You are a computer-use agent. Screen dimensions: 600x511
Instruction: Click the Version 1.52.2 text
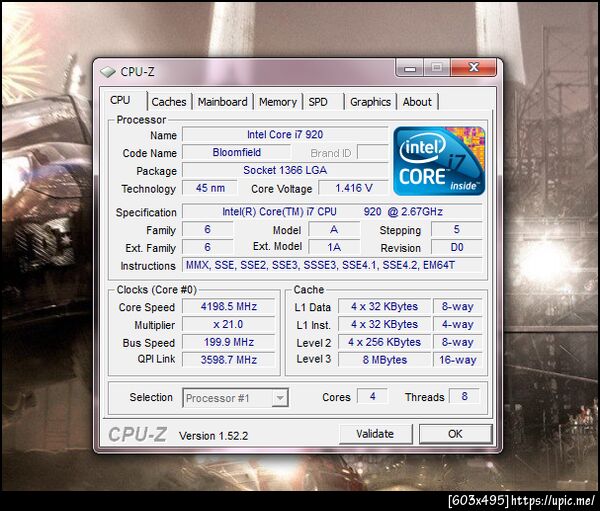coord(214,436)
